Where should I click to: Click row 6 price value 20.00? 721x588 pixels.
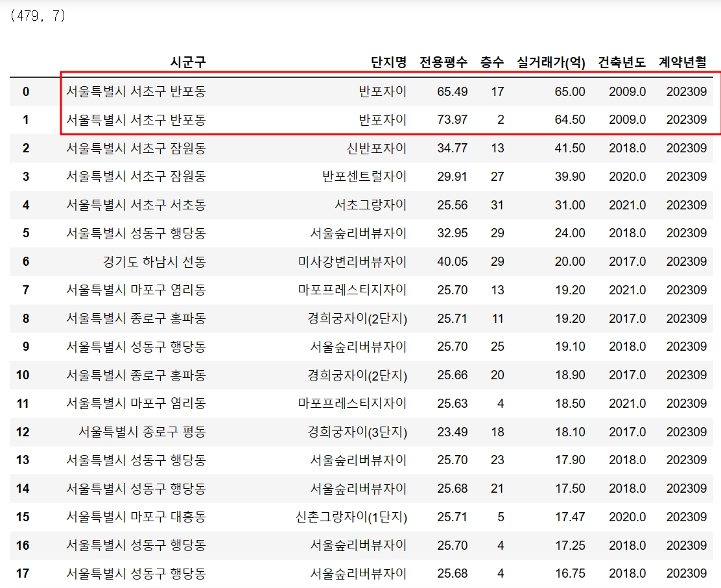click(570, 262)
